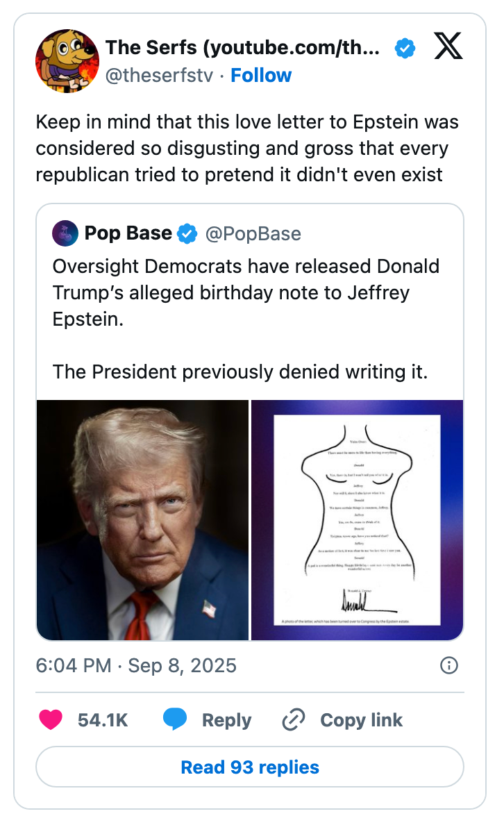
Task: Click Read 93 replies to expand the thread
Action: [x=251, y=767]
